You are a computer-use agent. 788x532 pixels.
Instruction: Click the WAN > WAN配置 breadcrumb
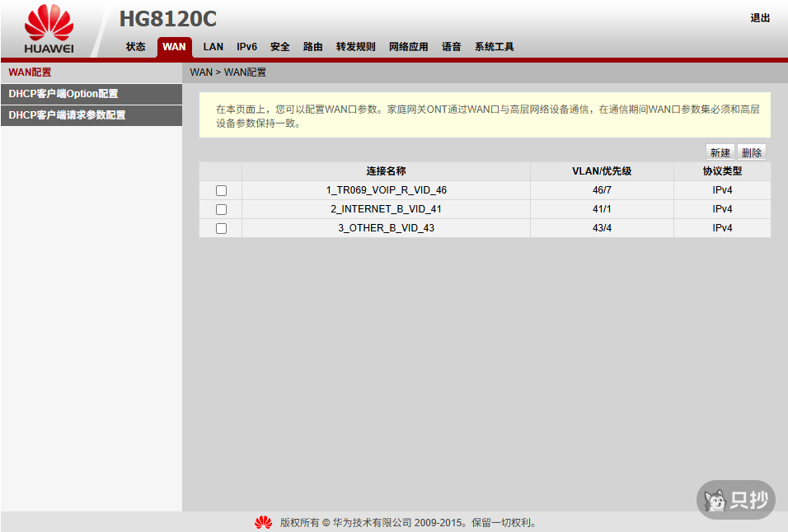tap(228, 72)
